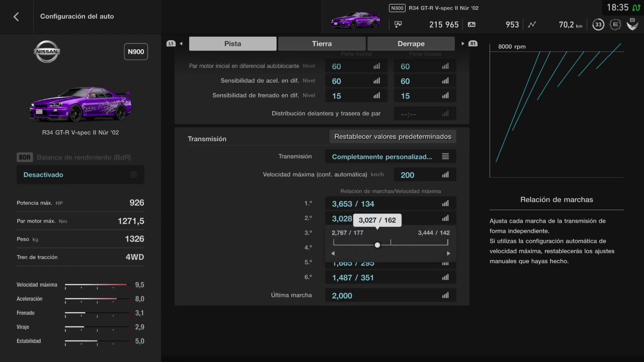
Task: Click right arrow next to Derrape tab
Action: tap(463, 44)
